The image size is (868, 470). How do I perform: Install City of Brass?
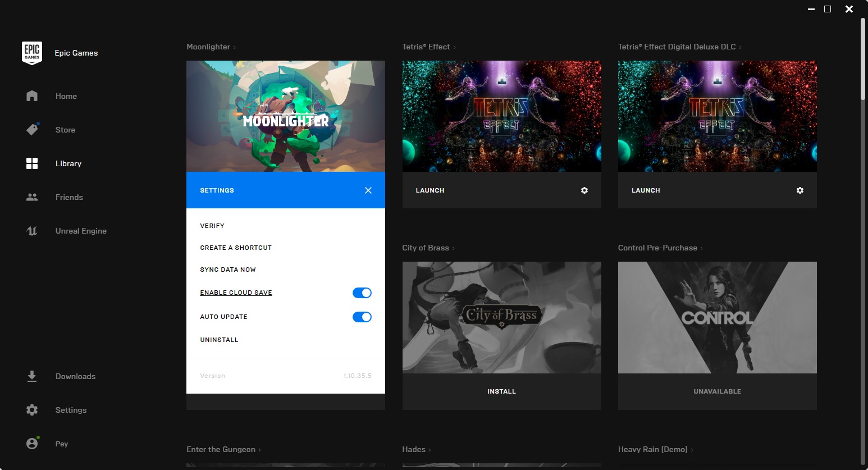501,391
